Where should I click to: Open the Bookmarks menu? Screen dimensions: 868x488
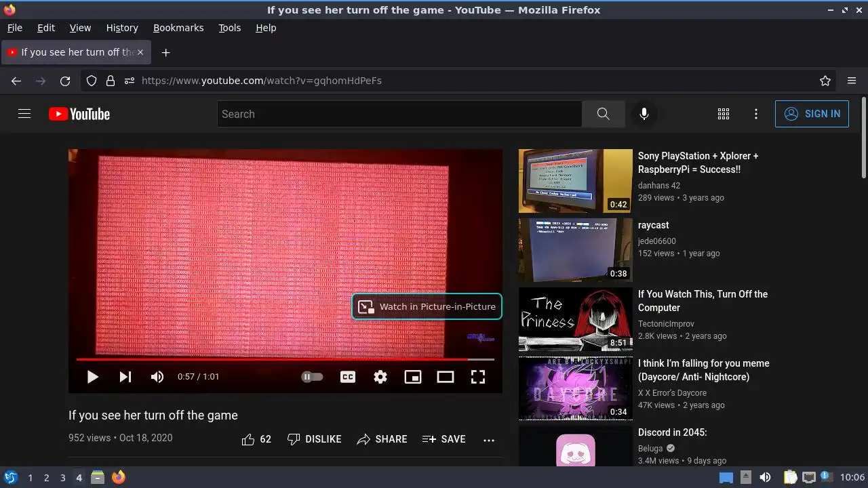coord(178,28)
